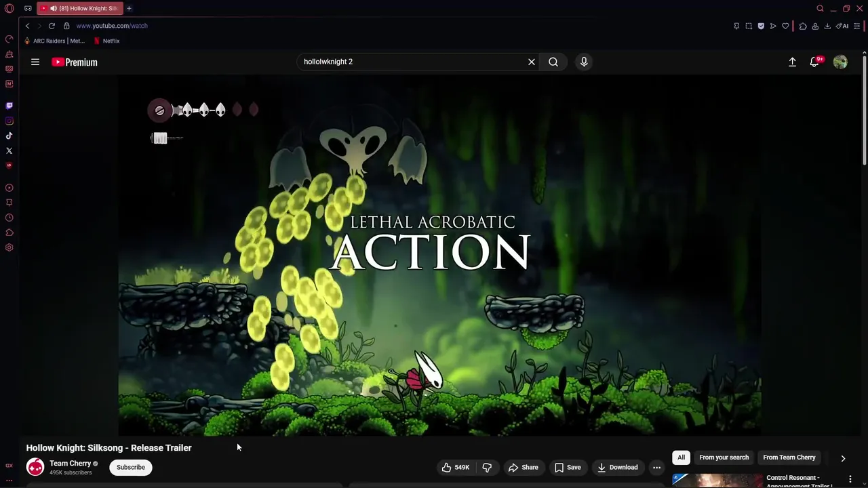Screen dimensions: 868x488
Task: Subscribe to Team Cherry
Action: click(131, 467)
